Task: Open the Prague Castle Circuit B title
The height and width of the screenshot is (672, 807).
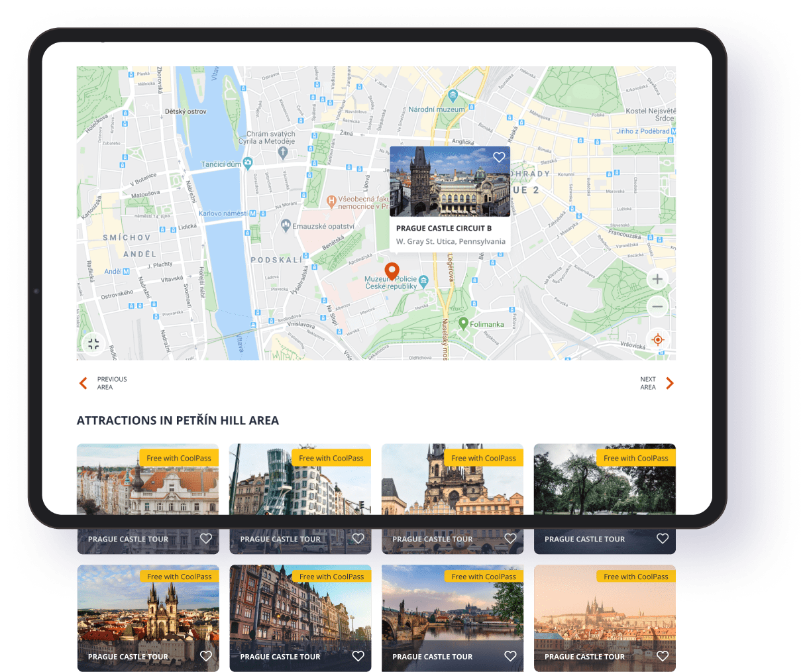Action: 444,228
